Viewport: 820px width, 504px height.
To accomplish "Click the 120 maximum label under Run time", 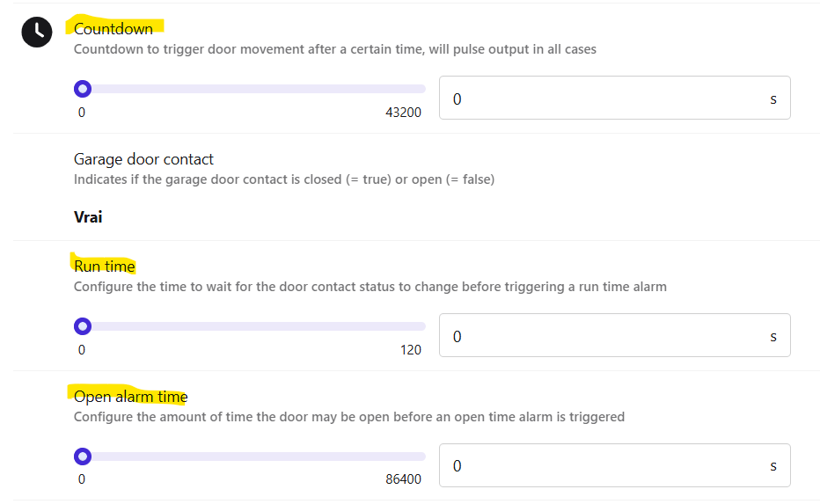I will (x=410, y=350).
